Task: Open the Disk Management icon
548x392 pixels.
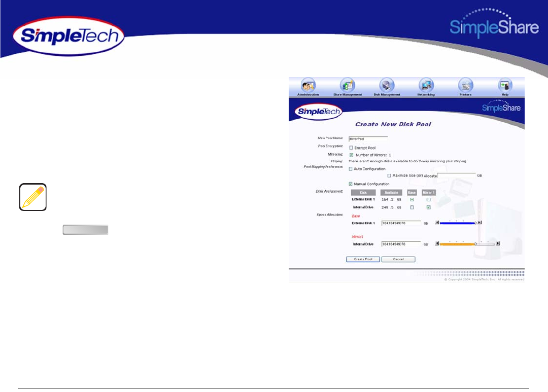Action: [387, 86]
